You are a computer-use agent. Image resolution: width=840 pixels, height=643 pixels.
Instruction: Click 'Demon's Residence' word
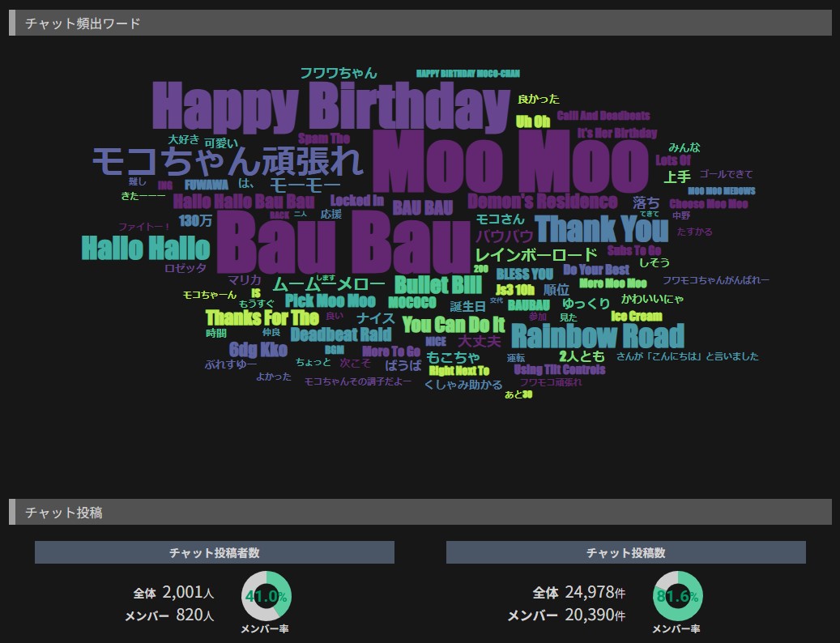point(542,202)
